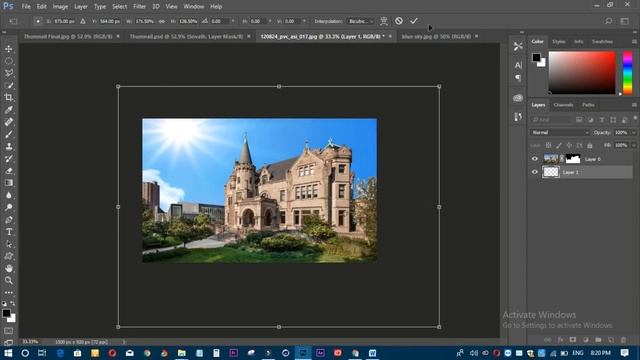The height and width of the screenshot is (360, 640).
Task: Toggle visibility of Layer 0
Action: tap(535, 159)
